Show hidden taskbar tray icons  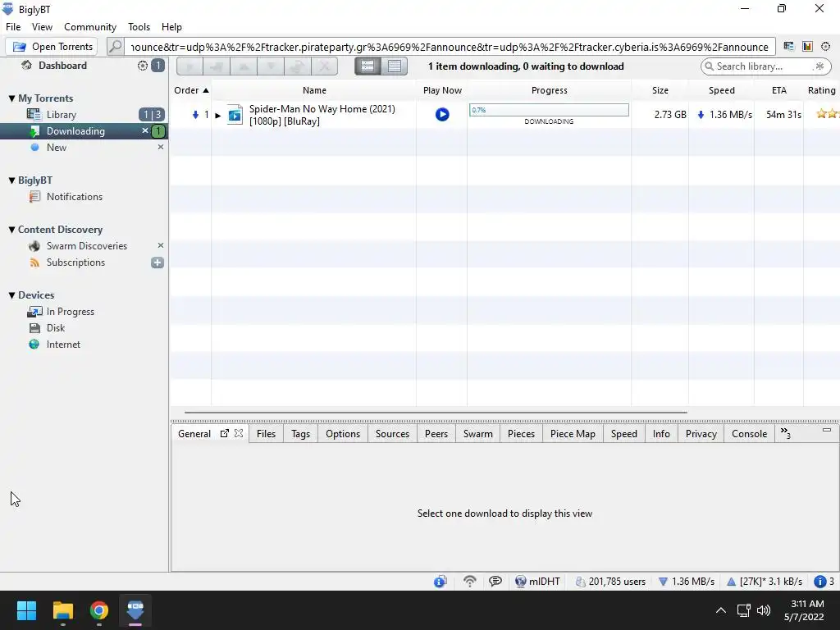coord(721,610)
